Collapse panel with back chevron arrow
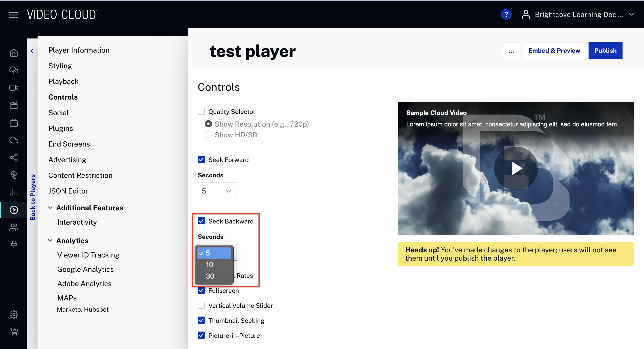 pos(32,51)
